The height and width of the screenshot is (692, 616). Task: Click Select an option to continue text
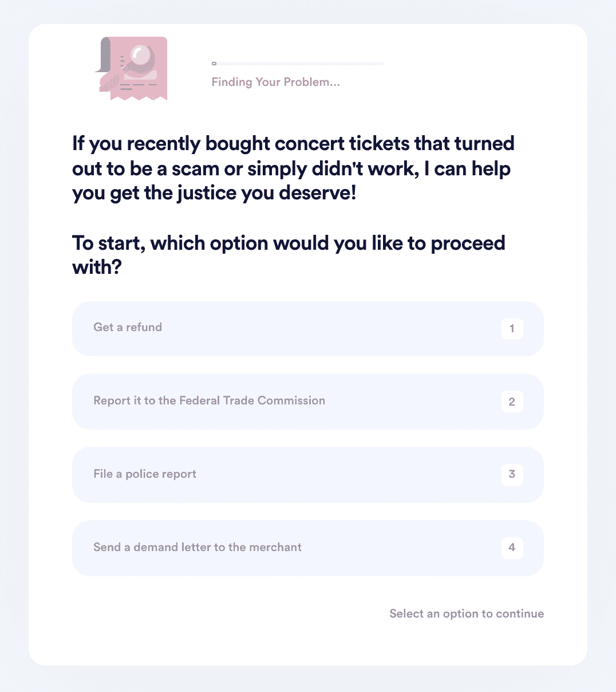click(x=467, y=614)
